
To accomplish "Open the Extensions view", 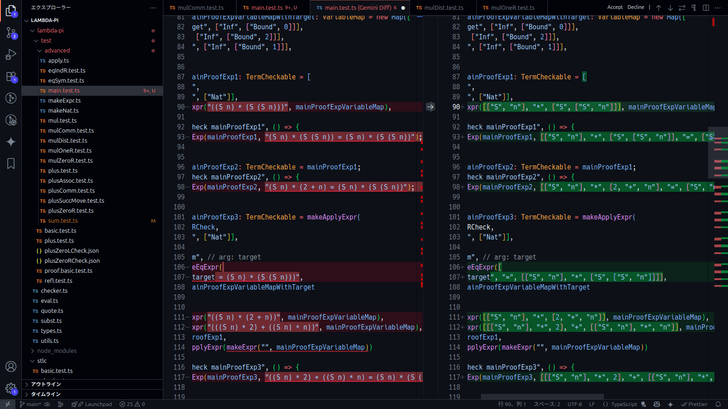I will pyautogui.click(x=11, y=76).
